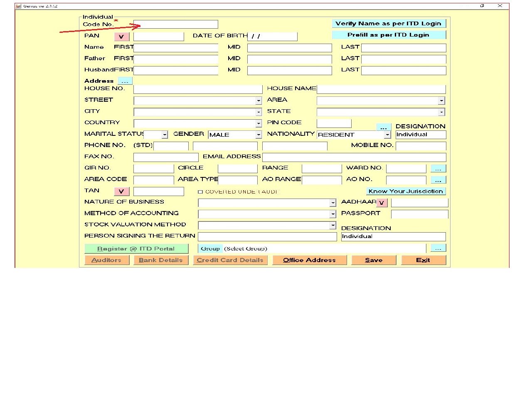532x400 pixels.
Task: Click the pink V button beside TAN
Action: [121, 191]
